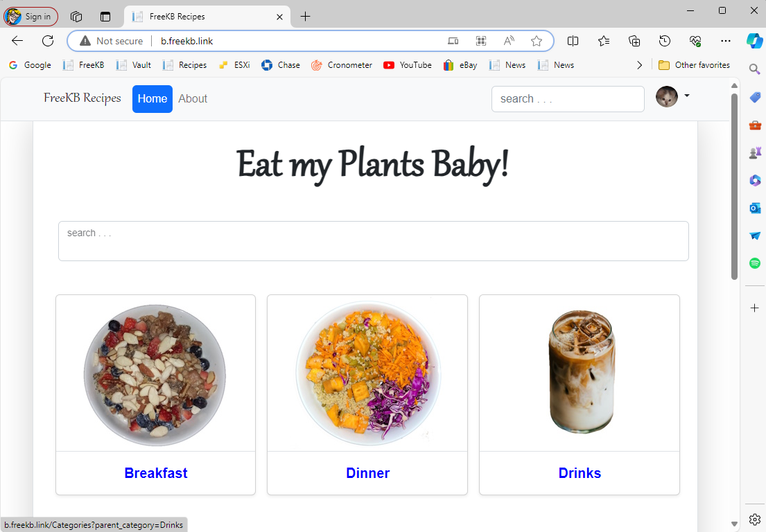Click the scrollbar up arrow
This screenshot has height=532, width=766.
pos(734,86)
